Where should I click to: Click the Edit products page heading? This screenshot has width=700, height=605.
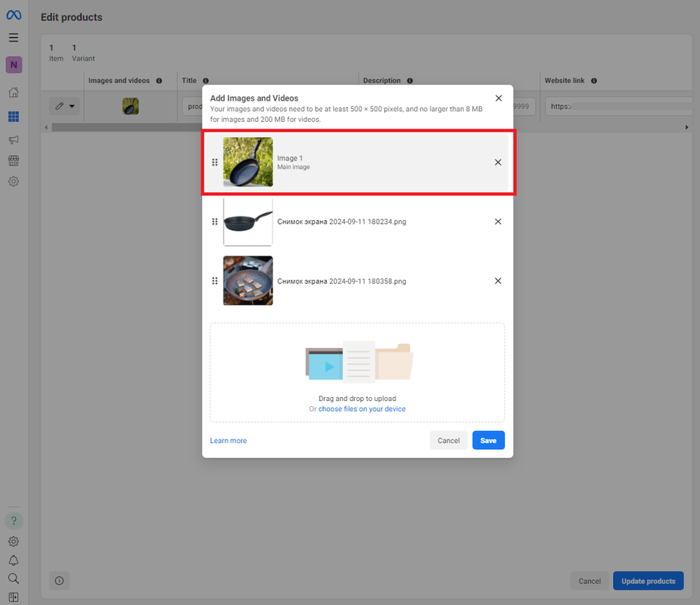(71, 17)
